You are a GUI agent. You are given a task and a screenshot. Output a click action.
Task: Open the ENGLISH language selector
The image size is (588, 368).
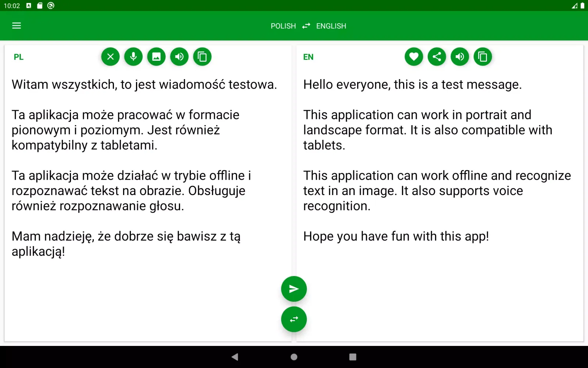coord(331,26)
